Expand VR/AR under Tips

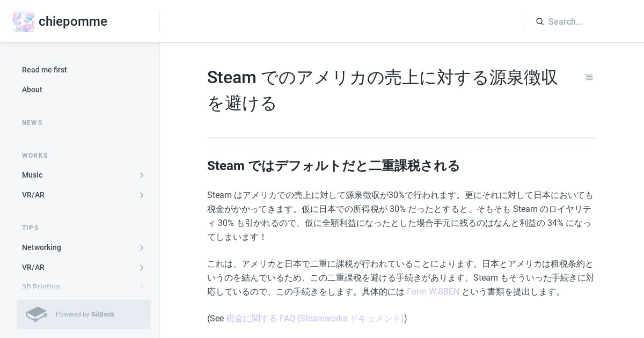pos(142,268)
